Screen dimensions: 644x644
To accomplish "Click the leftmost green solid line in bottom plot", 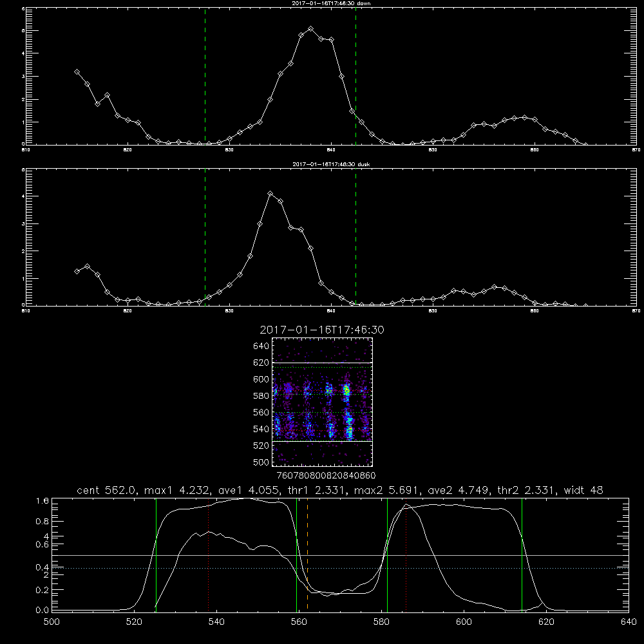I will (156, 554).
